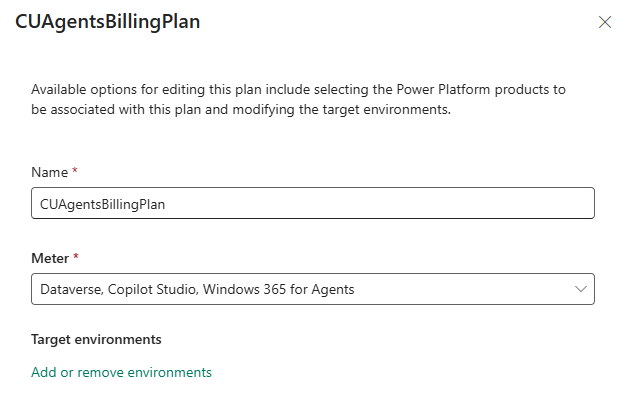Select the Target environments heading

click(x=96, y=339)
